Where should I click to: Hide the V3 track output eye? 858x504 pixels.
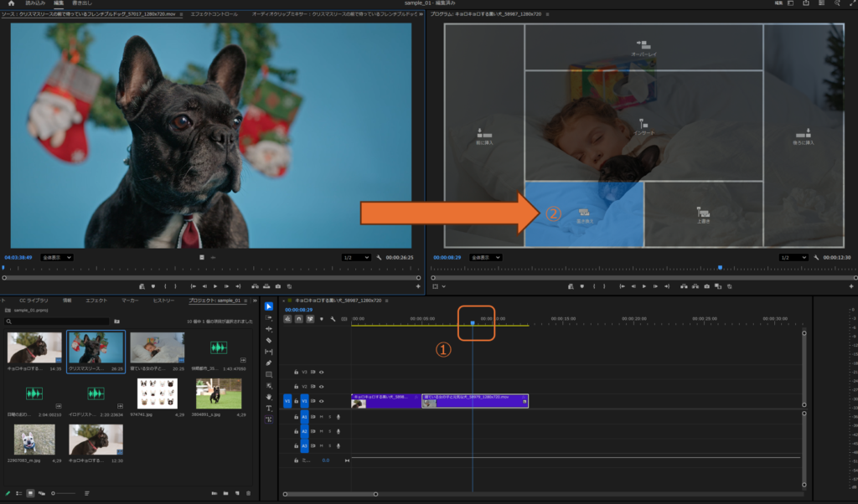coord(321,372)
